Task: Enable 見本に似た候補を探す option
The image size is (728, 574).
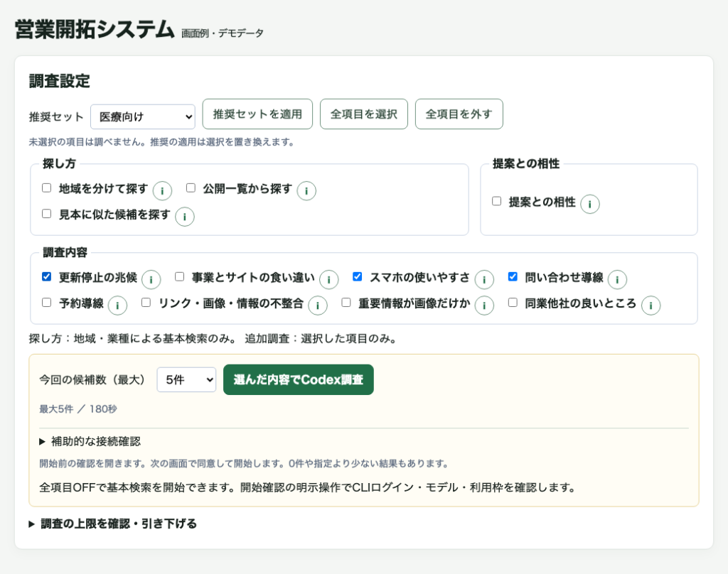Action: click(x=46, y=214)
